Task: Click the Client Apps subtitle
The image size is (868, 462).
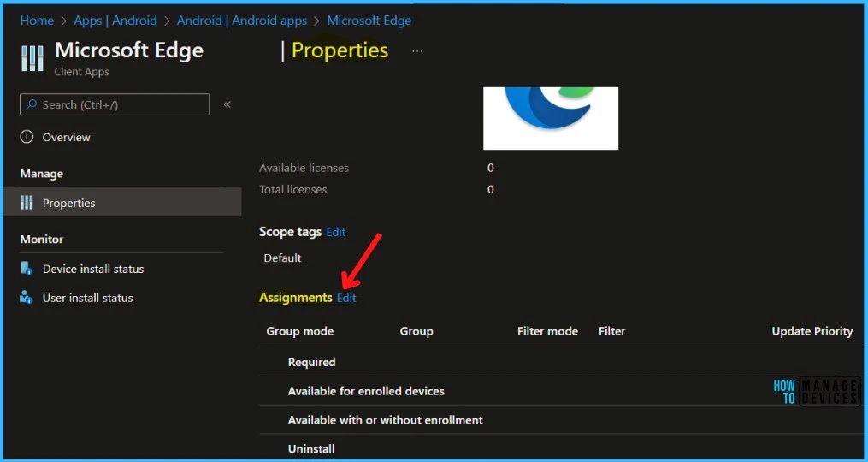Action: (81, 72)
